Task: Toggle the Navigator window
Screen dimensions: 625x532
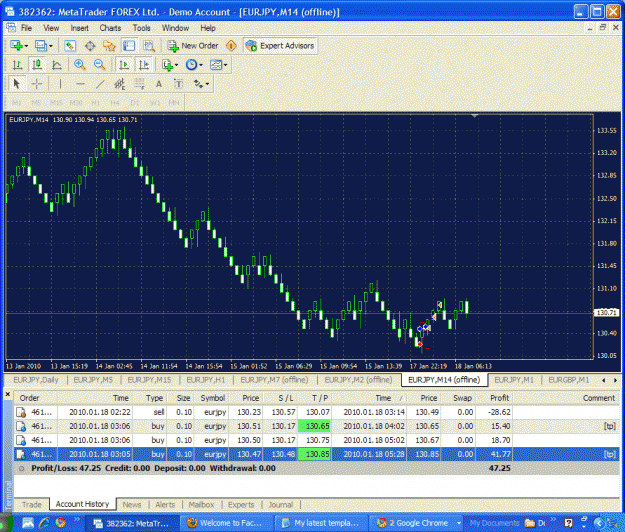Action: [109, 46]
